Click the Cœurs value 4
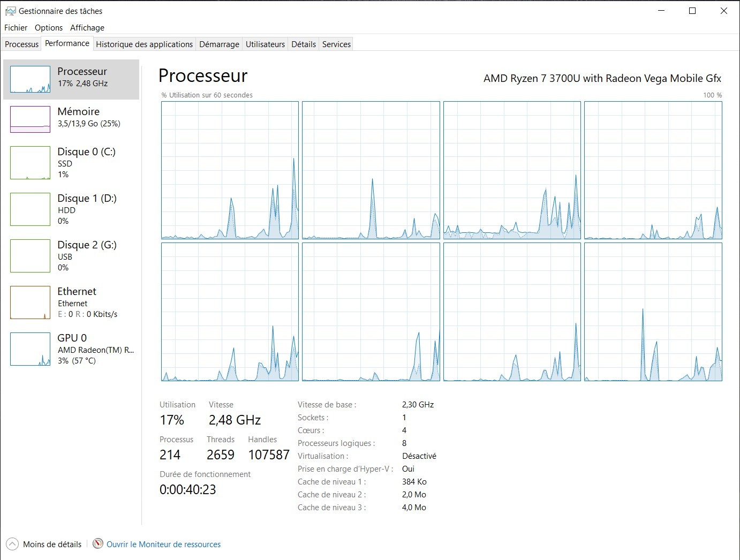 click(x=404, y=430)
